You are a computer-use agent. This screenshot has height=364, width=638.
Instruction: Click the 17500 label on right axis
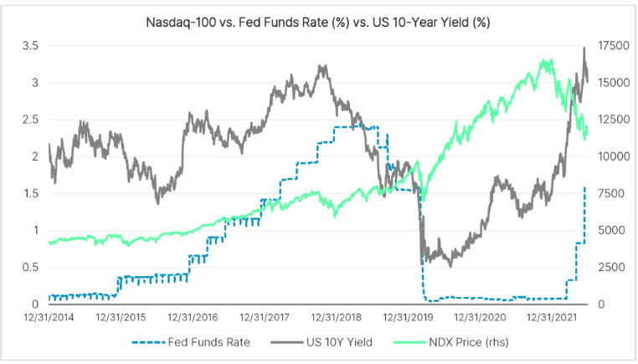coord(612,46)
